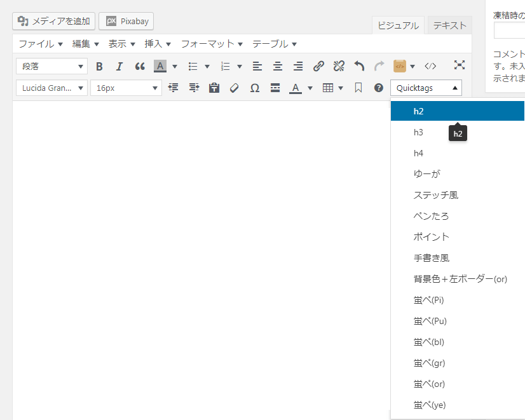Open numbered list style options arrow
The image size is (525, 420).
(x=240, y=66)
